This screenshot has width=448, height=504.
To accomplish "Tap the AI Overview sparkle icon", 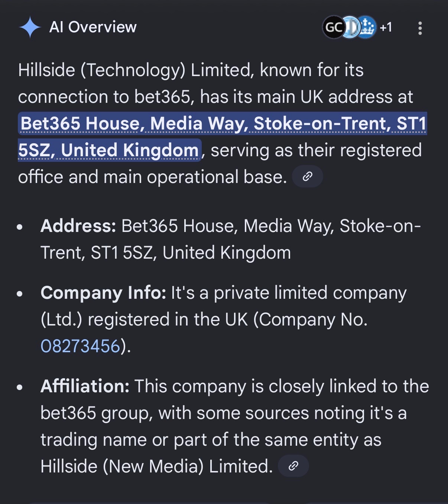I will [30, 27].
